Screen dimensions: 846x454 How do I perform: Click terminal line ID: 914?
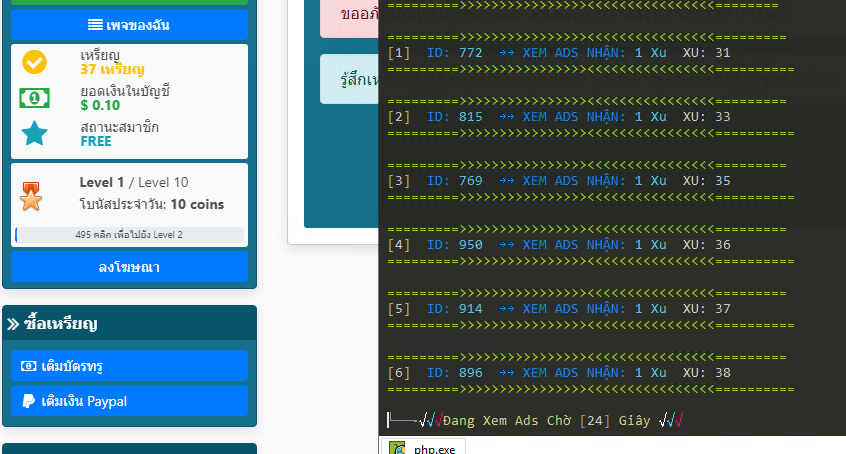point(559,309)
